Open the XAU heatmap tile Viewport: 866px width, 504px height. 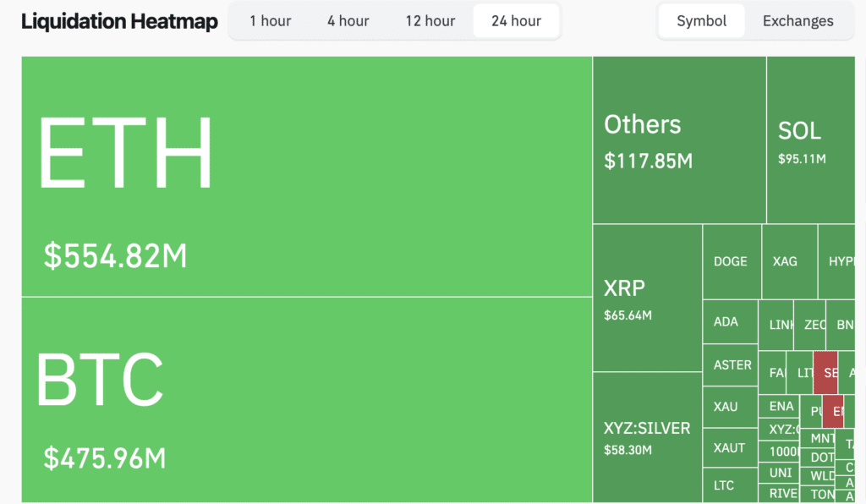click(730, 407)
